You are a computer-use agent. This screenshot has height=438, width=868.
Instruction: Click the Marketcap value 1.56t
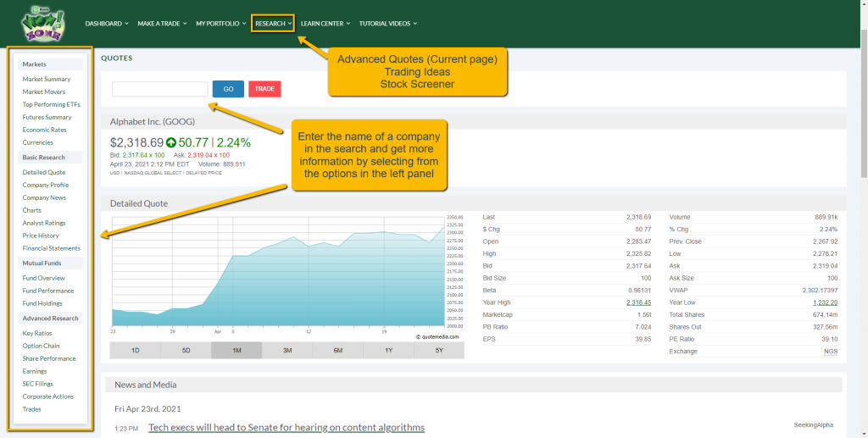point(643,315)
